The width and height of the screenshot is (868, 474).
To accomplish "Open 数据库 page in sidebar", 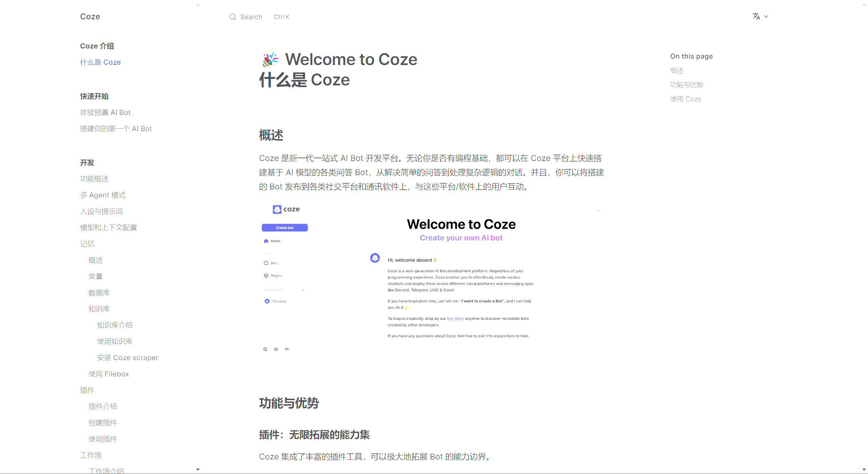I will [x=99, y=293].
